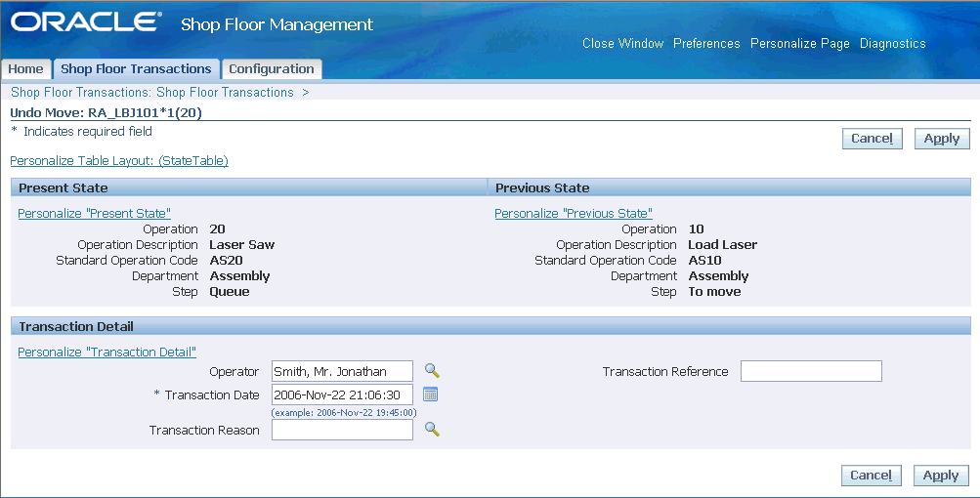Follow the Shop Floor Transactions breadcrumb link
This screenshot has height=498, width=980.
225,92
